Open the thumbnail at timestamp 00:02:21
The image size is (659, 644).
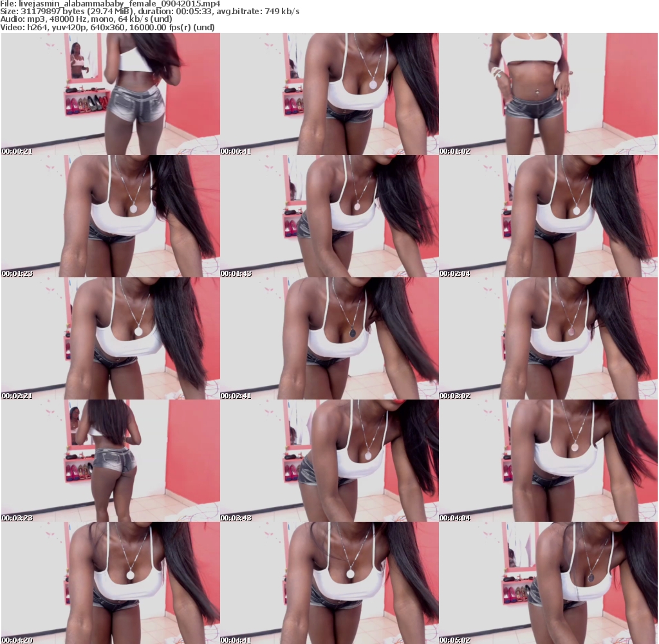[110, 338]
